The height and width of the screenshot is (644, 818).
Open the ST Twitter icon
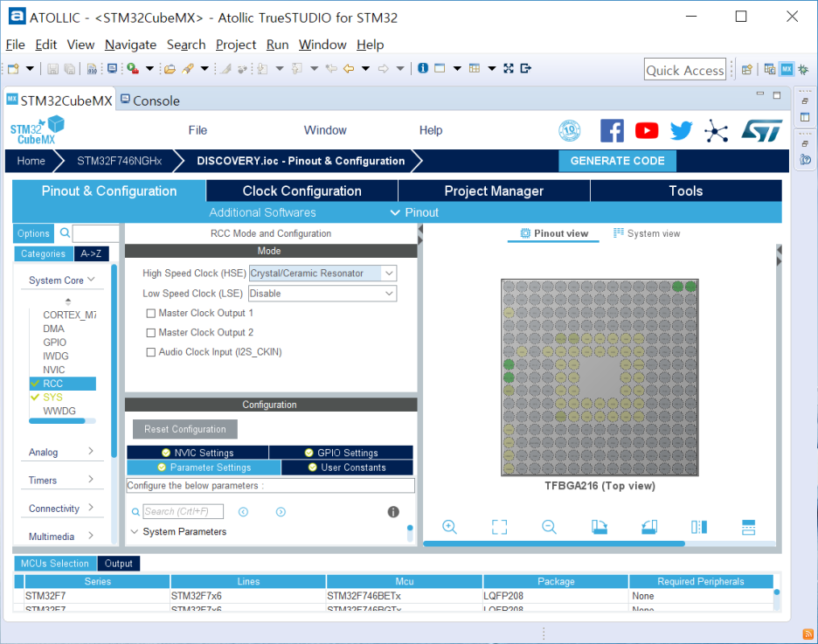682,130
